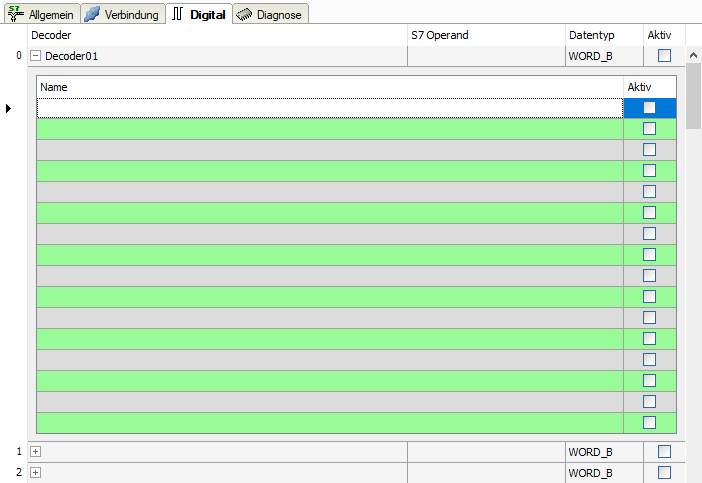Expand decoder row 1
The height and width of the screenshot is (483, 702).
36,452
